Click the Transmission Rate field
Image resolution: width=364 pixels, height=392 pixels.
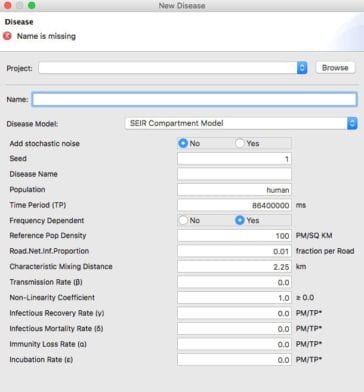tap(234, 282)
